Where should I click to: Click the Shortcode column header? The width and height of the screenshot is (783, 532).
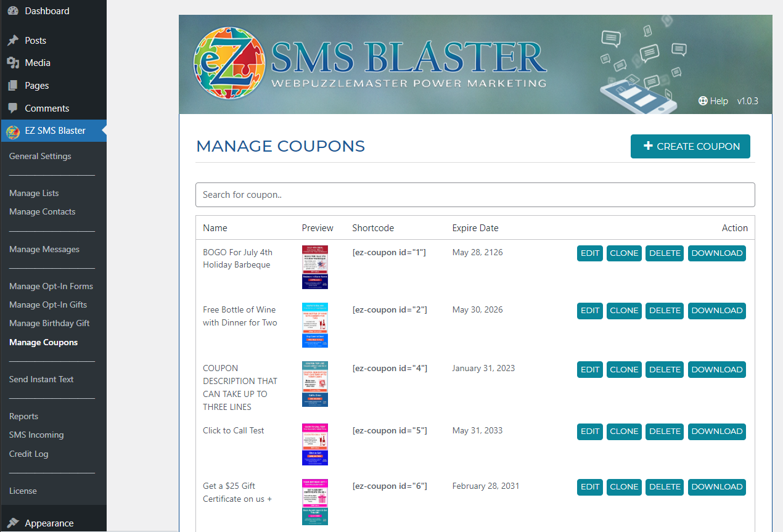[373, 228]
